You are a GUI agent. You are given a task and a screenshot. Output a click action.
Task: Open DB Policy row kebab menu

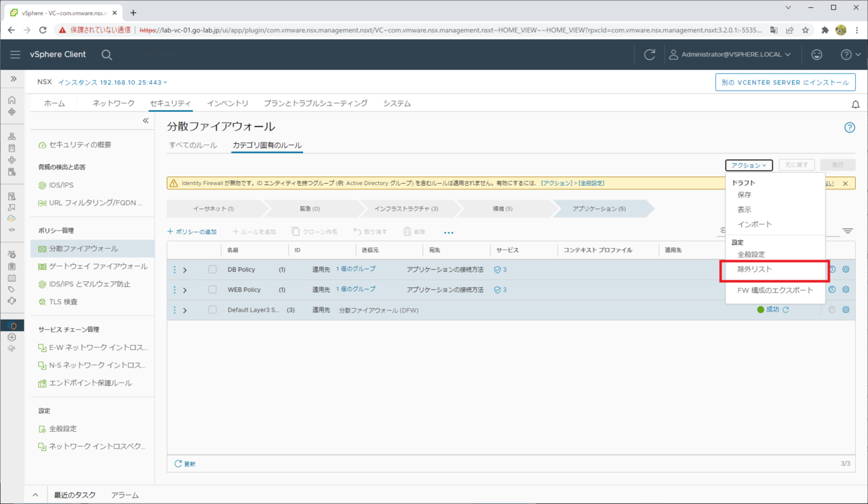pos(174,270)
